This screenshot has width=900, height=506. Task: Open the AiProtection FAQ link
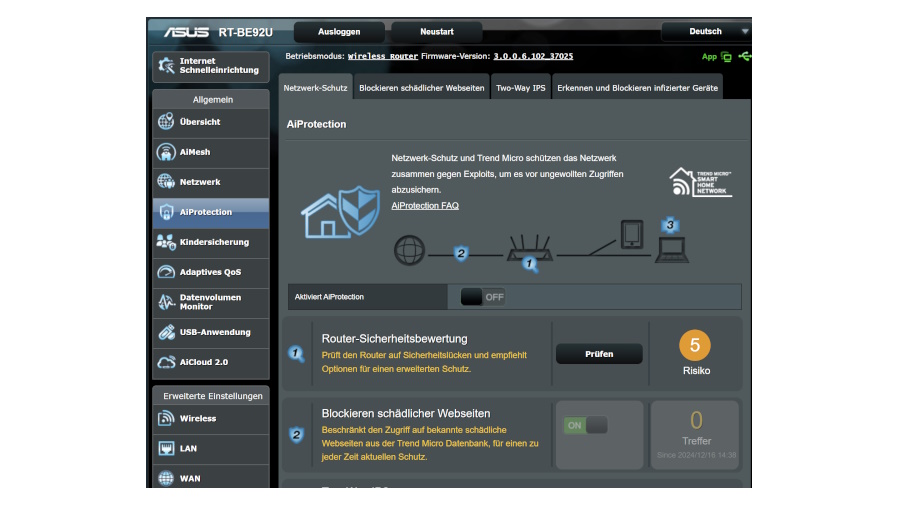click(x=425, y=205)
